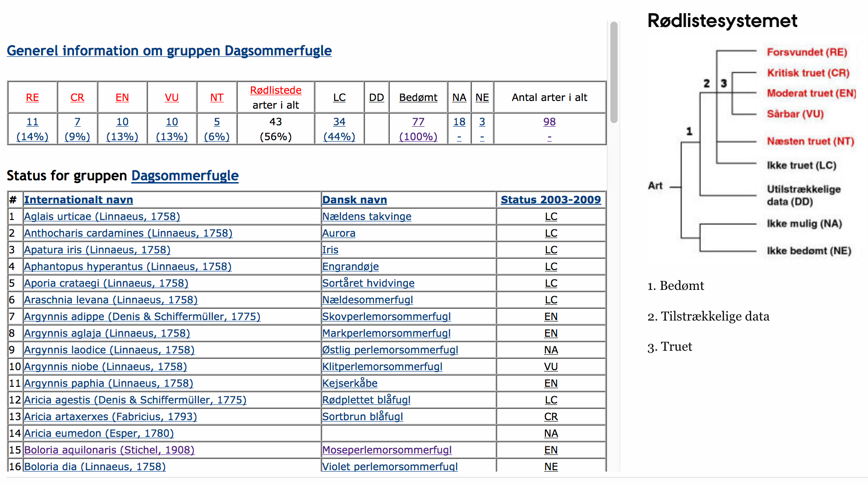Open Aporia crataegi species link
Viewport: 868px width, 486px height.
[106, 283]
